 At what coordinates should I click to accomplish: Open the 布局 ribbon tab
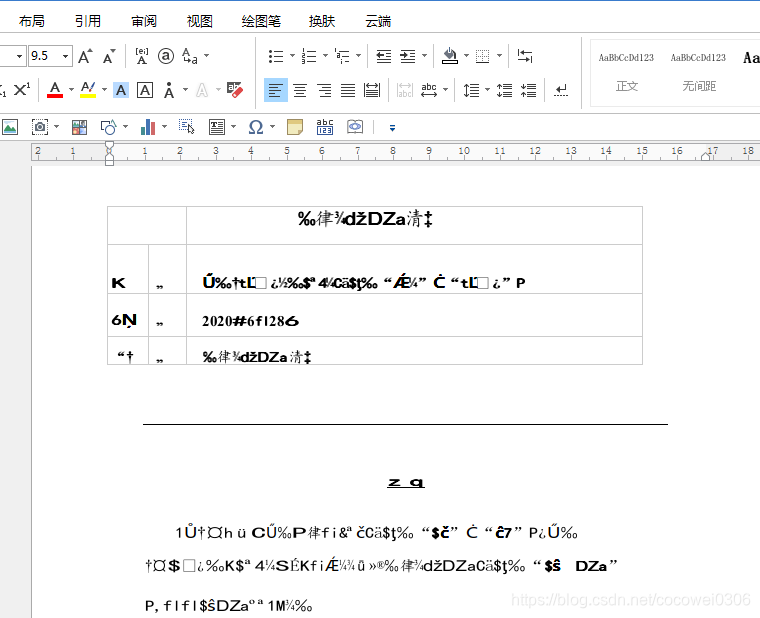coord(32,21)
